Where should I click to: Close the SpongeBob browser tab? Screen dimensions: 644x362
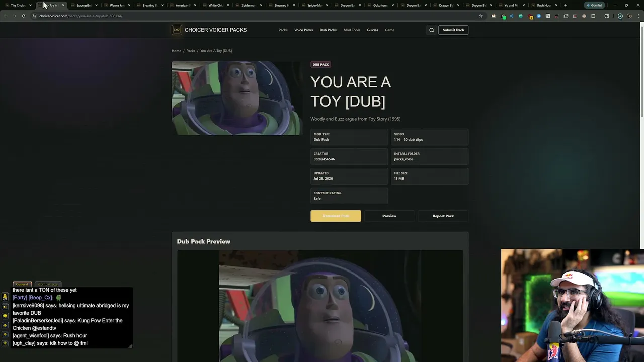tap(96, 5)
